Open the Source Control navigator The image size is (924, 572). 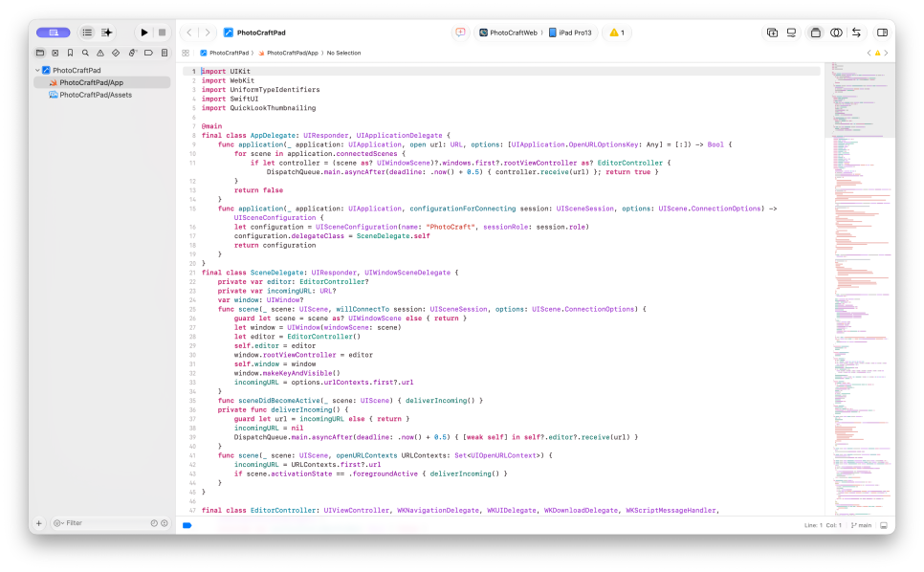click(x=55, y=53)
